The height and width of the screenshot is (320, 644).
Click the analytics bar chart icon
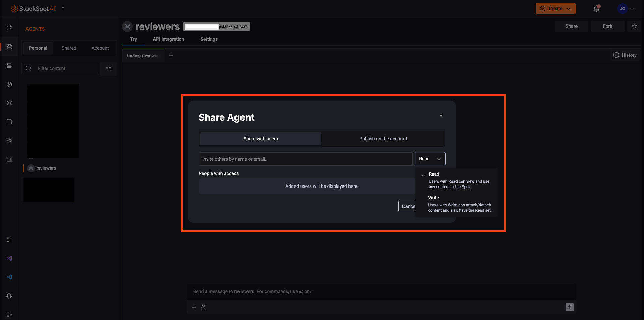point(9,159)
